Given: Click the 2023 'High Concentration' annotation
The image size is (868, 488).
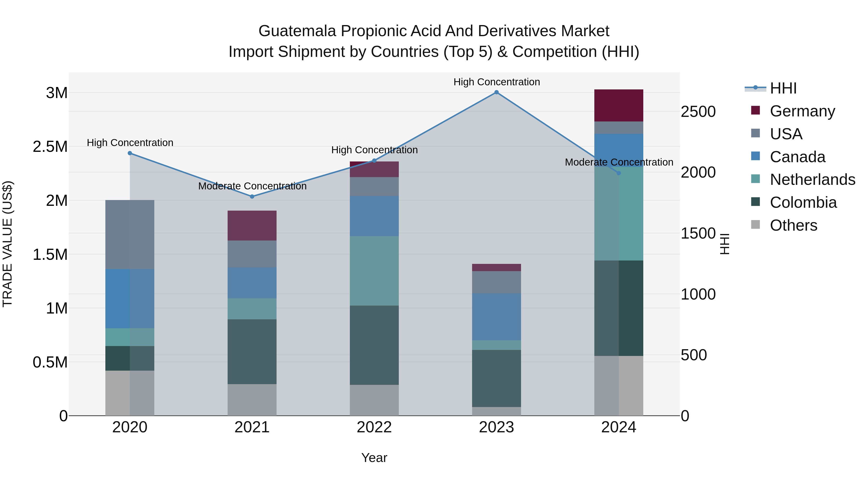Looking at the screenshot, I should click(x=497, y=82).
